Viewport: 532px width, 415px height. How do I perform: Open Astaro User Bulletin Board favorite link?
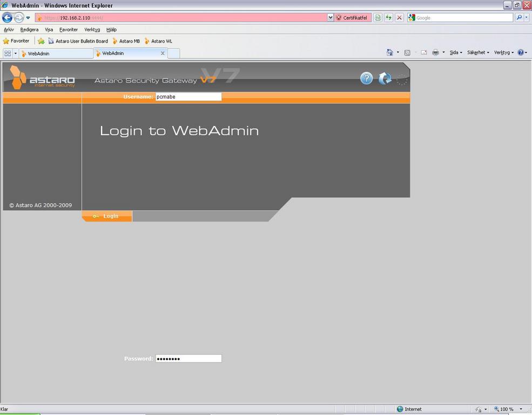point(78,41)
